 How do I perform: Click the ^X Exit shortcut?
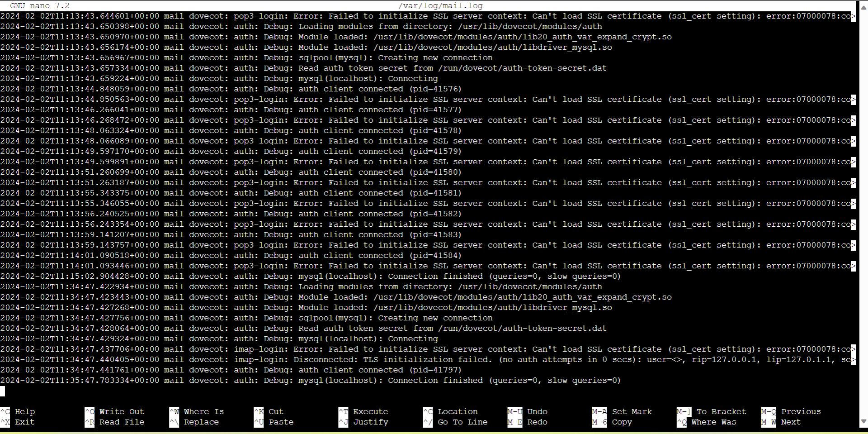(18, 422)
